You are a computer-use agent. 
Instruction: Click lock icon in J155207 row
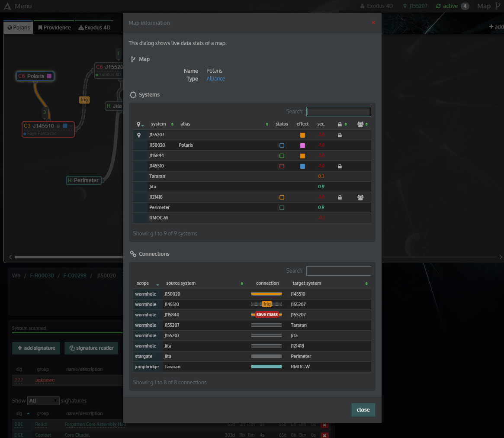point(340,135)
